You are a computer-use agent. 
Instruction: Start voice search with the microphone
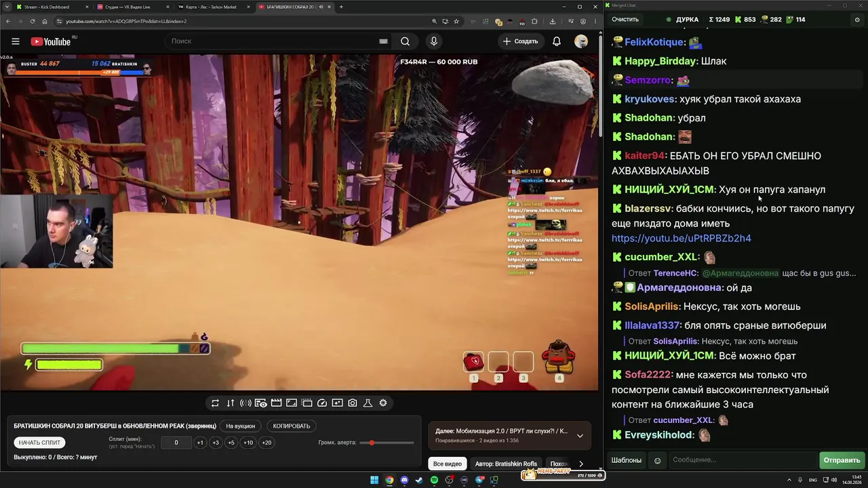[x=434, y=41]
